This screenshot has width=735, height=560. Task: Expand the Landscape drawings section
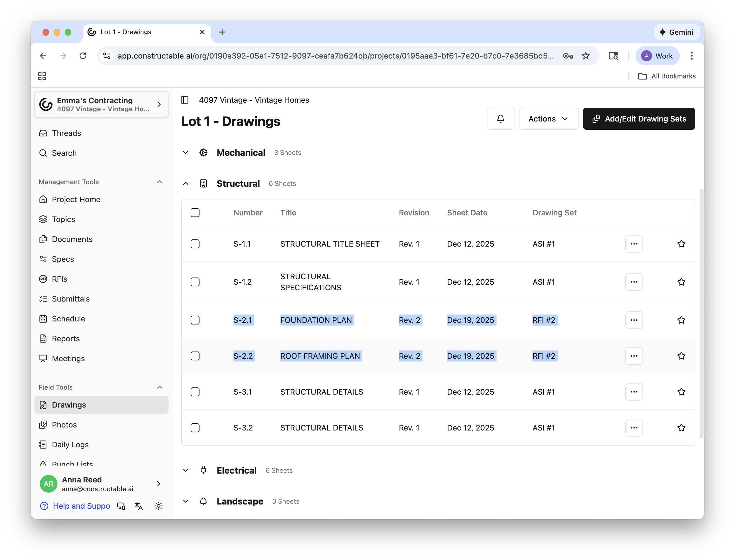(186, 501)
